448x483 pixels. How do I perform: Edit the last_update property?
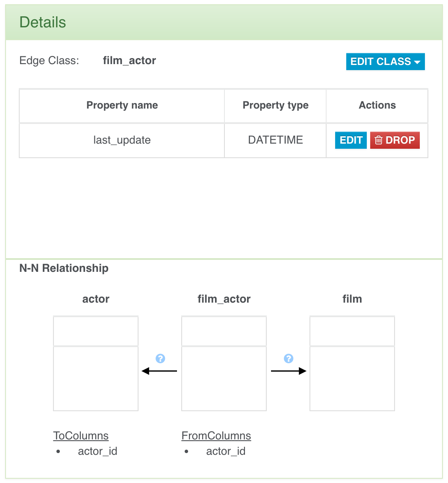pyautogui.click(x=351, y=140)
